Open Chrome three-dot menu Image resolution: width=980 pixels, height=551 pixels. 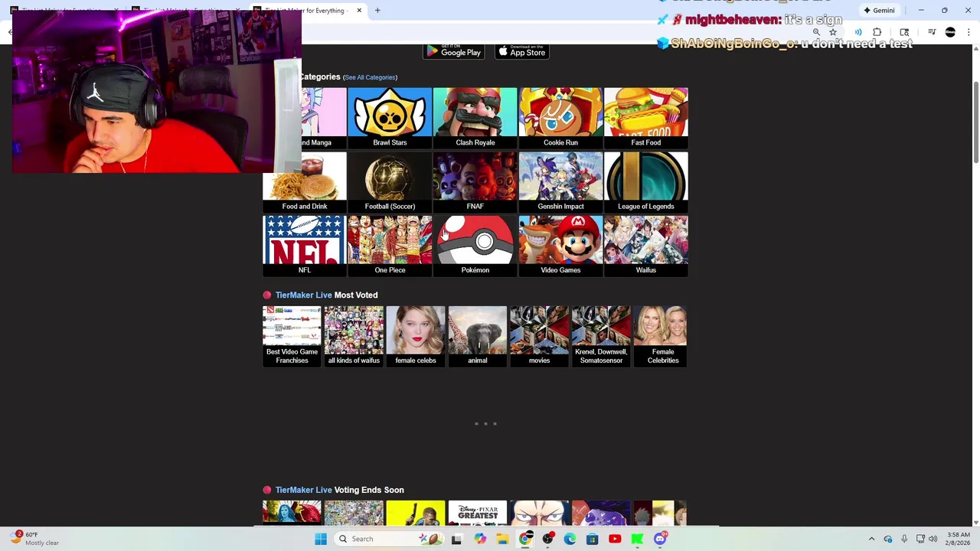tap(969, 32)
